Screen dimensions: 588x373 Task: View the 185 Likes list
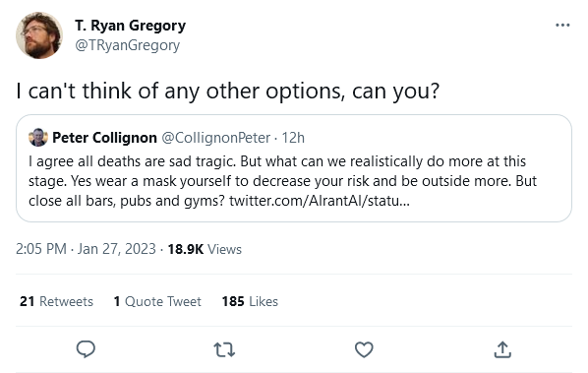tap(250, 301)
